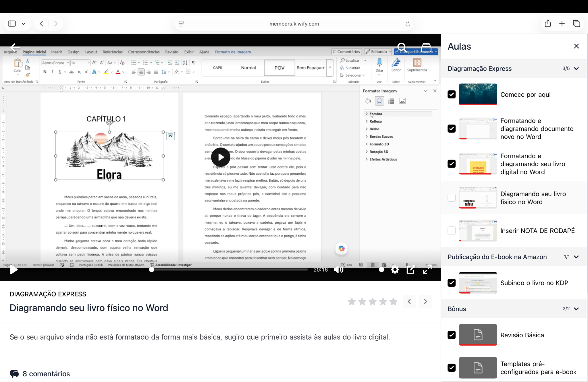
Task: Click the page reader icon in address bar
Action: [181, 24]
